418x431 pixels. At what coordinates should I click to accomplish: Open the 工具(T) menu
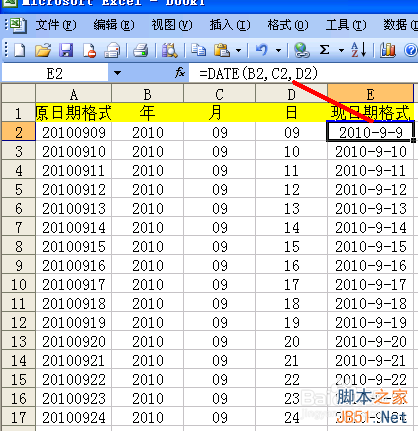(346, 25)
